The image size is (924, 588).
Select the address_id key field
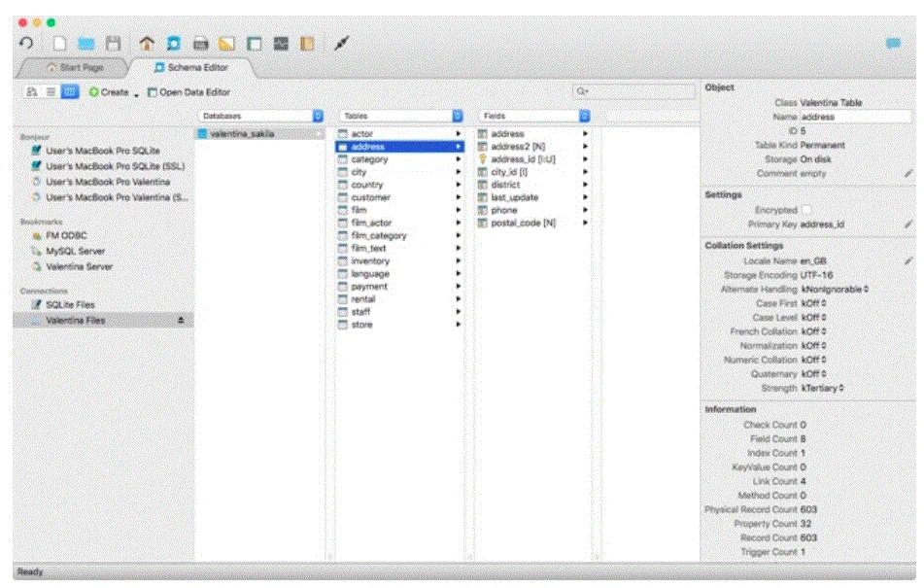pyautogui.click(x=533, y=159)
